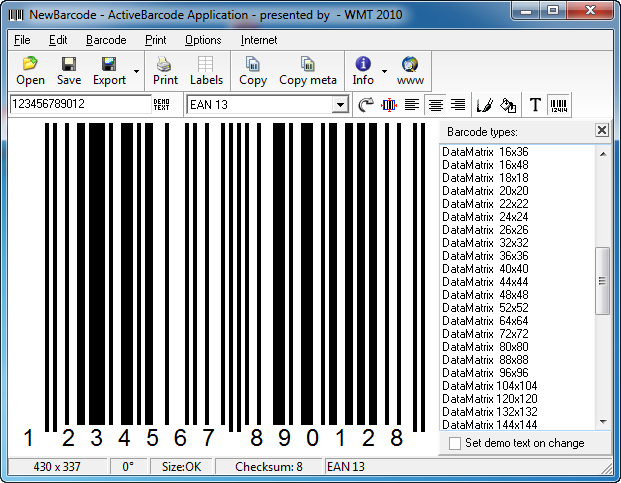
Task: Expand the Info dropdown arrow
Action: (384, 73)
